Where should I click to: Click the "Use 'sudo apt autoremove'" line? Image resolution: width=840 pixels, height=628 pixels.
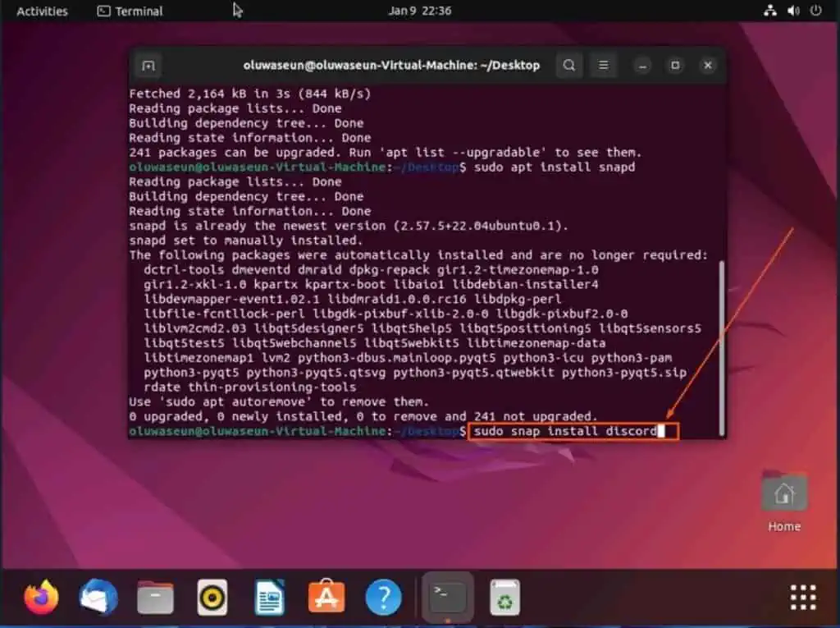pos(279,402)
